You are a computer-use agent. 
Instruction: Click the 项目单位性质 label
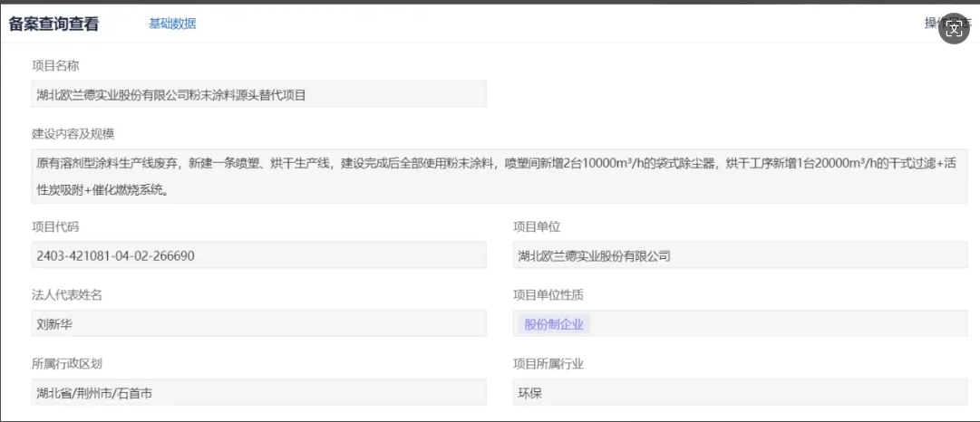point(548,294)
